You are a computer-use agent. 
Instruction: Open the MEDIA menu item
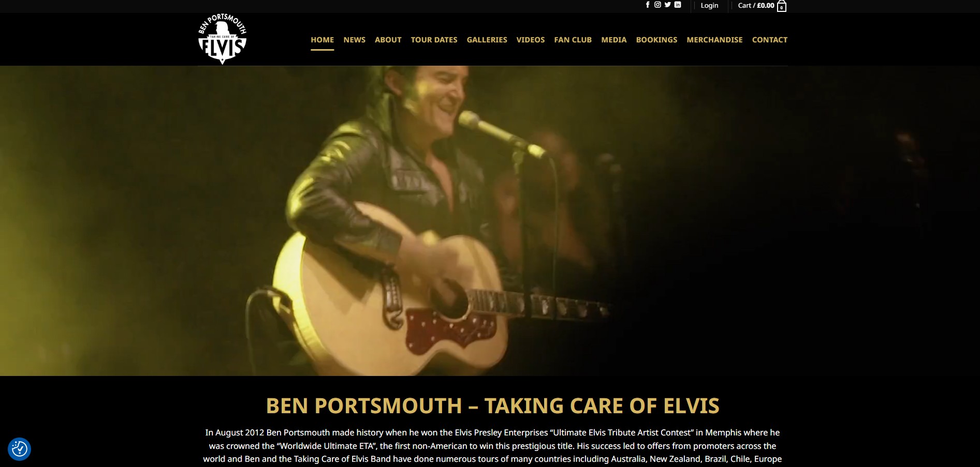pos(613,40)
